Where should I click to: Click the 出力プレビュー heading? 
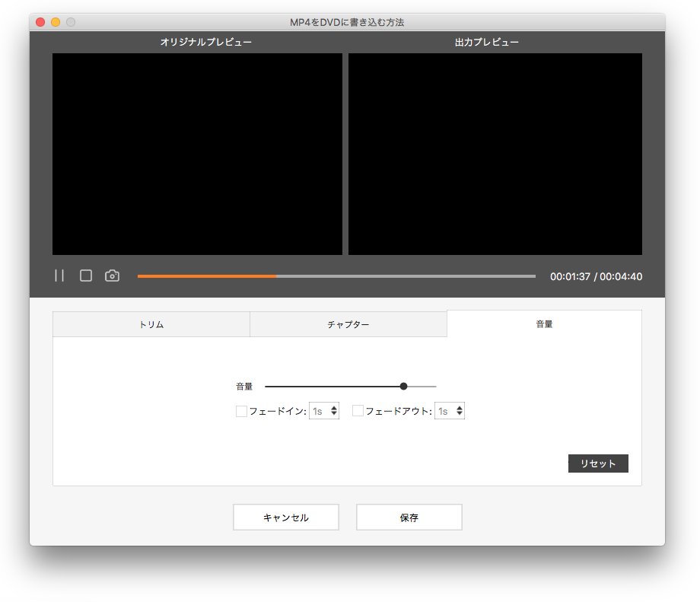click(487, 42)
